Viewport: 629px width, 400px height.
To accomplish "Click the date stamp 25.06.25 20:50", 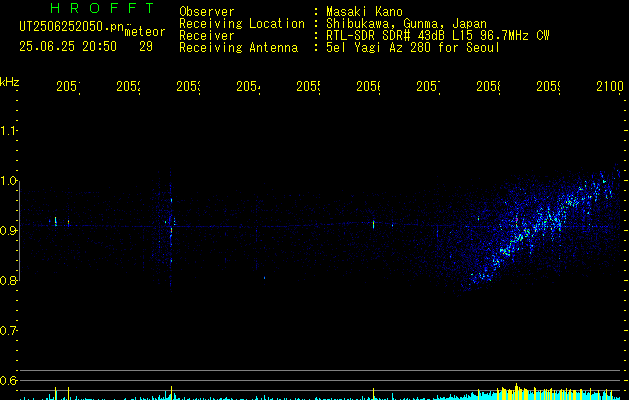I will click(x=68, y=47).
